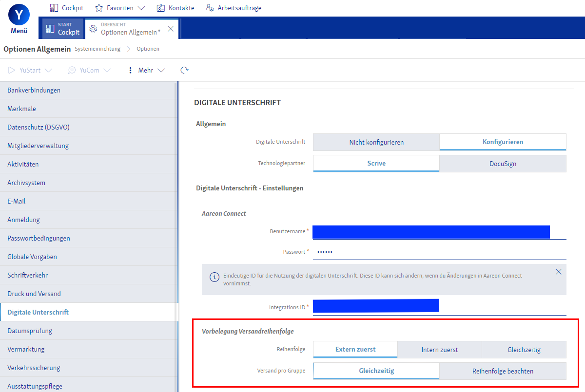Click the Systemeinrichtung breadcrumb link
Screen dimensions: 585x392
[x=97, y=49]
